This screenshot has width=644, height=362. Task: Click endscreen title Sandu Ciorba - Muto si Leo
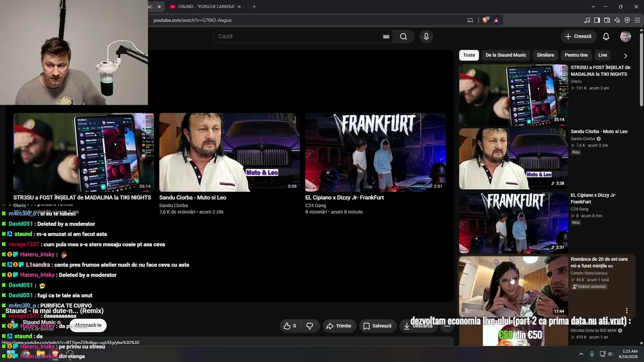(193, 198)
